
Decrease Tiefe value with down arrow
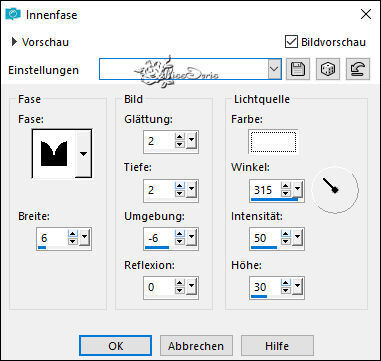click(x=180, y=194)
